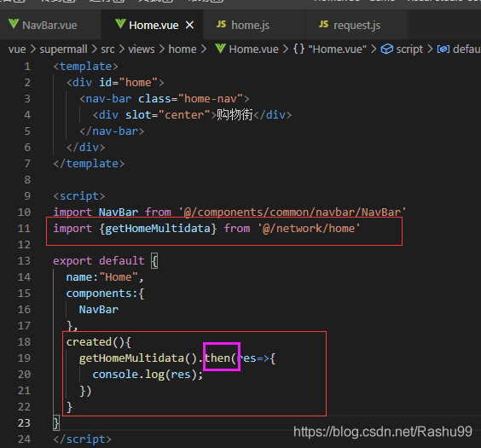Open the NavBar.vue editor tab
The image size is (481, 448).
point(49,25)
